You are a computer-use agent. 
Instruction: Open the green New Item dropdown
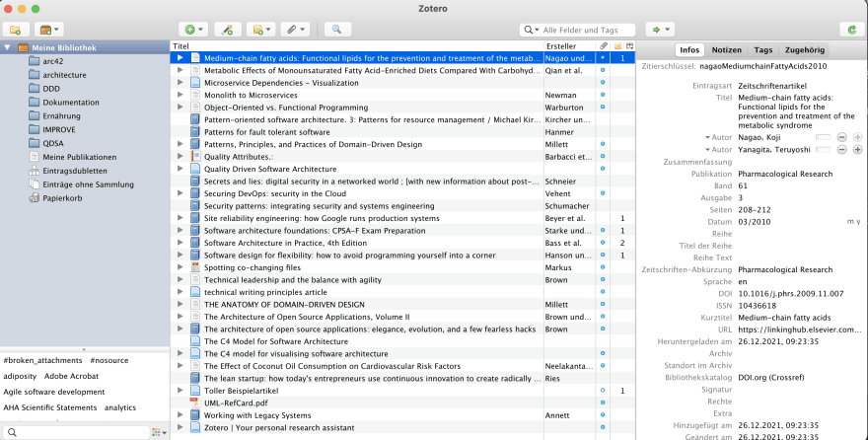click(x=193, y=30)
